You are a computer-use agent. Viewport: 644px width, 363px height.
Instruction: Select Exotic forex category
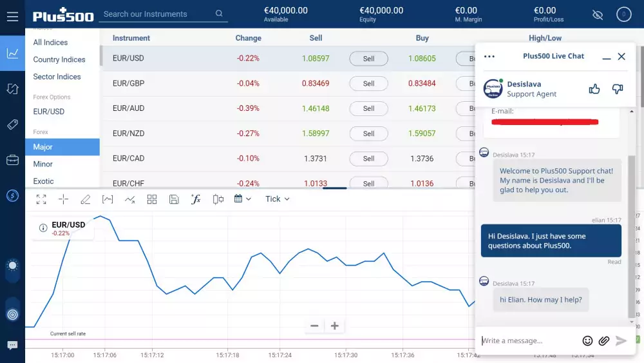tap(43, 181)
